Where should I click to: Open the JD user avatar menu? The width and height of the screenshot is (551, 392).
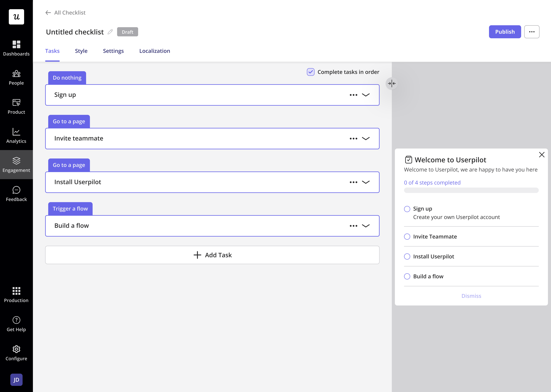(x=16, y=380)
